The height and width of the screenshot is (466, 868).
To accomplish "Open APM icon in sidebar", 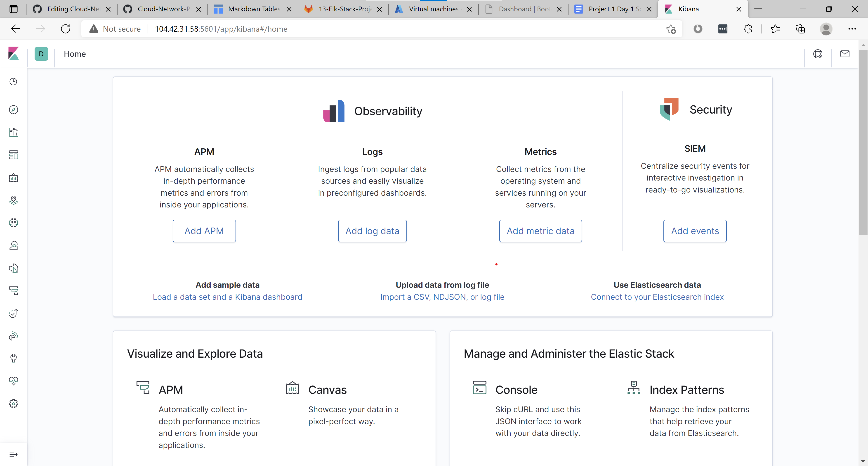I will [14, 291].
